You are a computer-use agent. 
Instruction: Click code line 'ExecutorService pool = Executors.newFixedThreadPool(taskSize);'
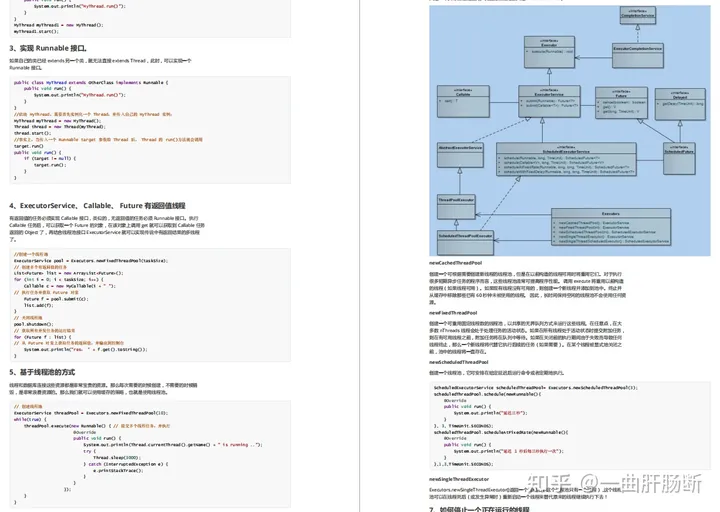point(91,260)
